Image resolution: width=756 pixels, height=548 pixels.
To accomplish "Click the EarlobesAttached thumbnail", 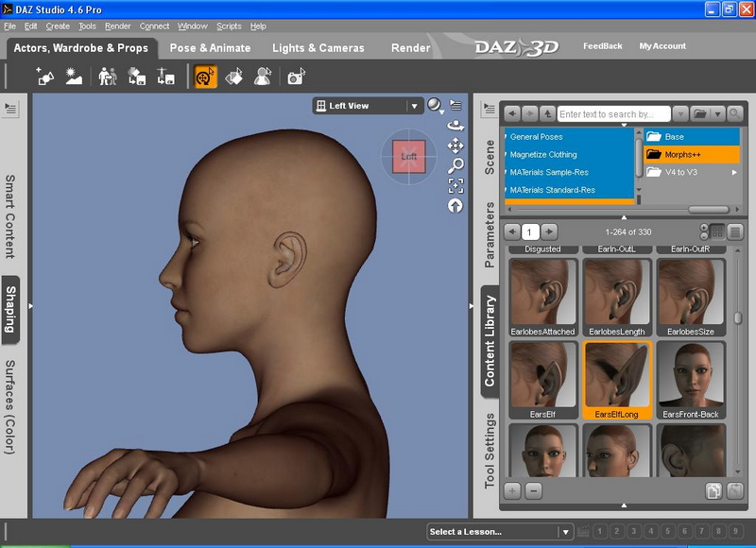I will 543,298.
